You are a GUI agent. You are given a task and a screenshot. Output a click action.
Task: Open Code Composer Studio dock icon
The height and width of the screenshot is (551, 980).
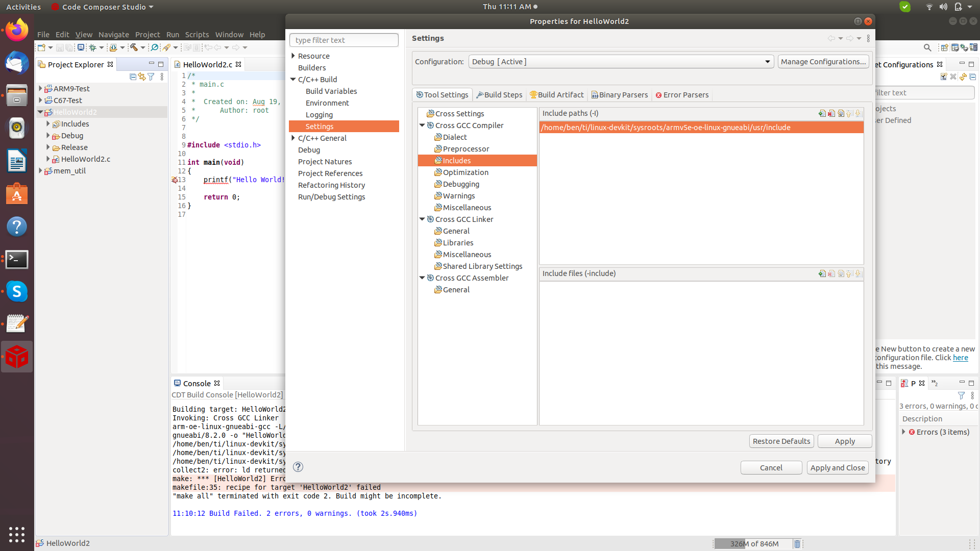click(17, 357)
